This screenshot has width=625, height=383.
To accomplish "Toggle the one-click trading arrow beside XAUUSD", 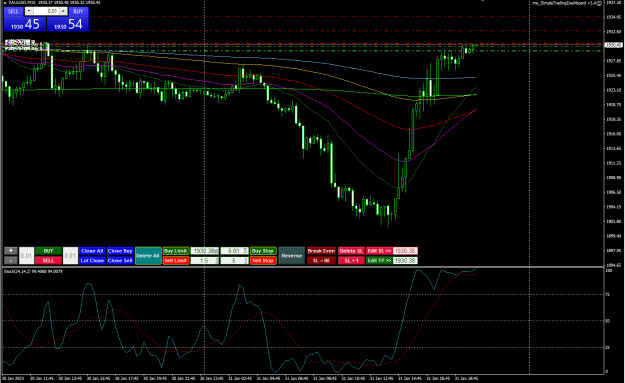I will (4, 2).
